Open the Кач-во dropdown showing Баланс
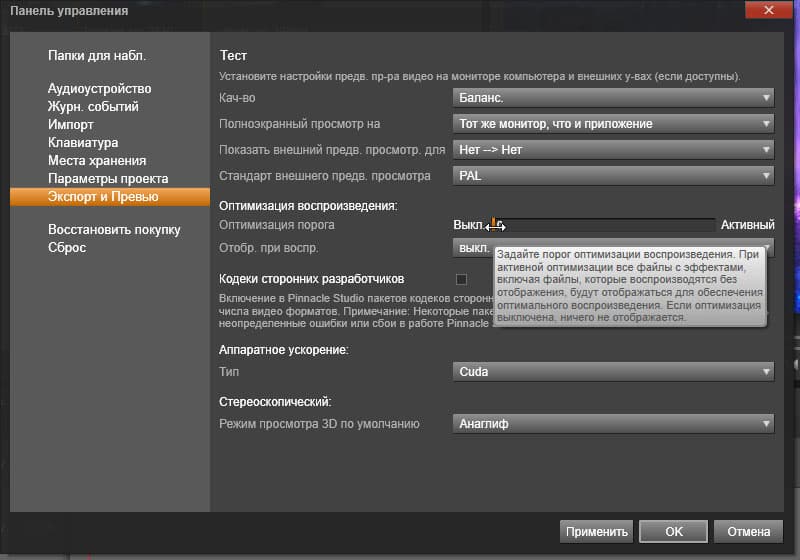The height and width of the screenshot is (560, 800). (x=613, y=97)
